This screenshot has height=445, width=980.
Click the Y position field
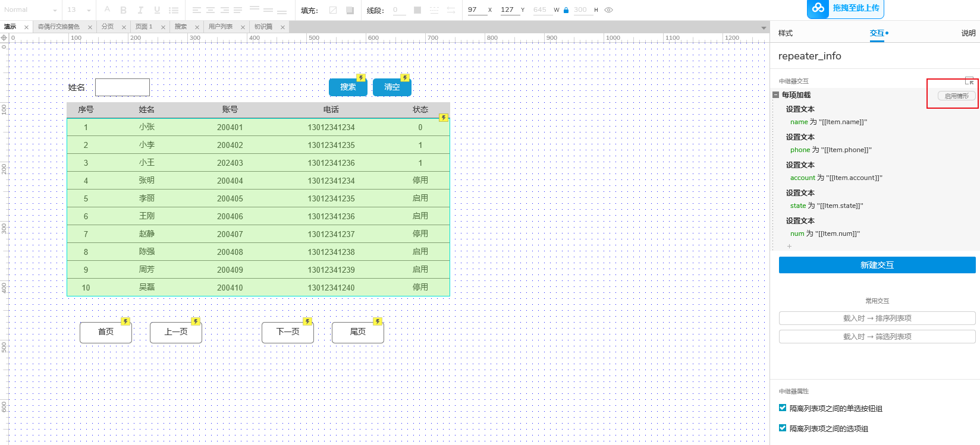point(510,10)
